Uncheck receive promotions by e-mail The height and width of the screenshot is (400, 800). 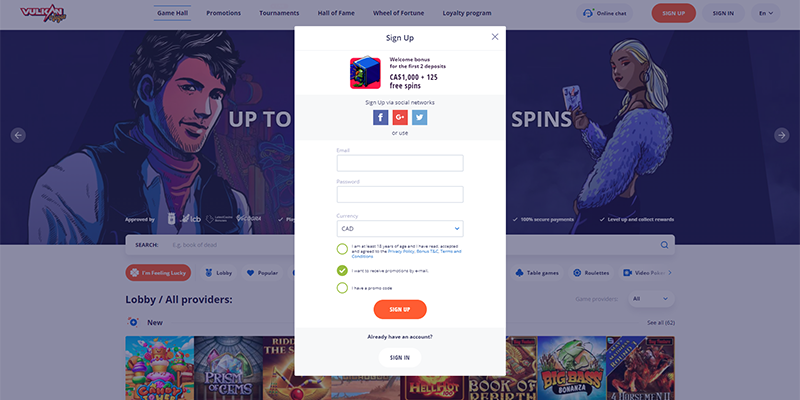[x=342, y=270]
